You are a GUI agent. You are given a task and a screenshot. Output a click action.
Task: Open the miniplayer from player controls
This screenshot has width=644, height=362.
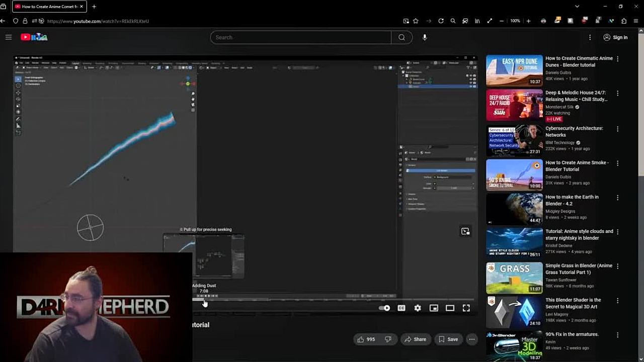[434, 308]
